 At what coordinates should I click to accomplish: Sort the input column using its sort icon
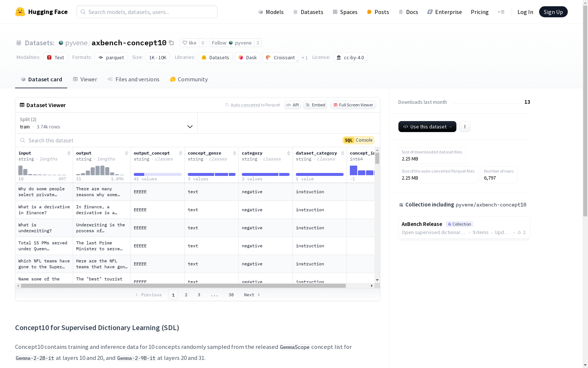pos(69,153)
